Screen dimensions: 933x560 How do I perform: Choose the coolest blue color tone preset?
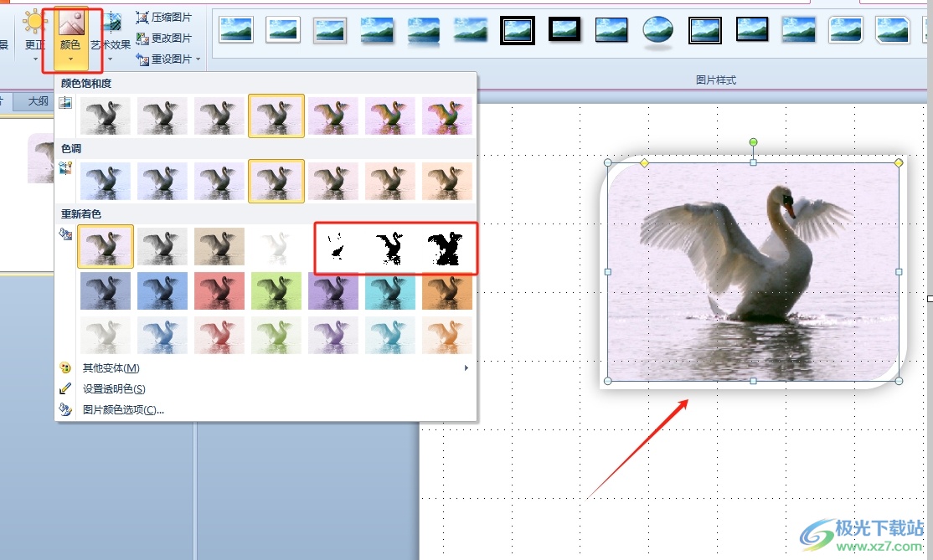pos(106,181)
